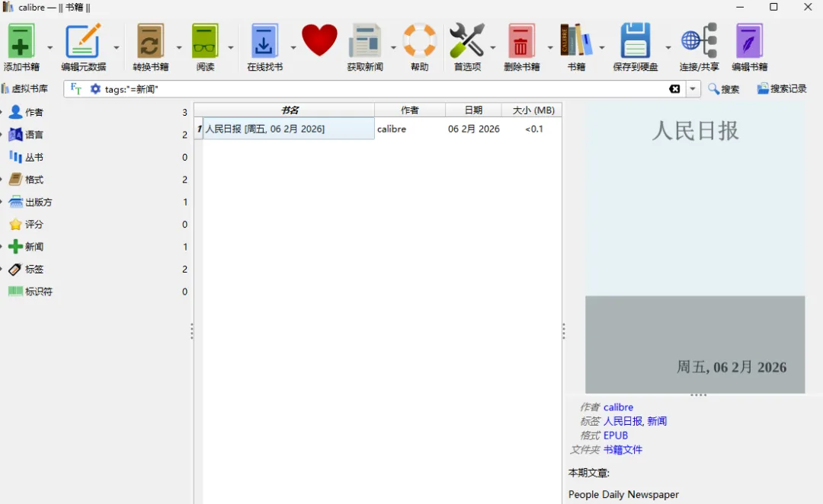Open advanced search gear icon
Screen dimensions: 823x504
click(95, 89)
